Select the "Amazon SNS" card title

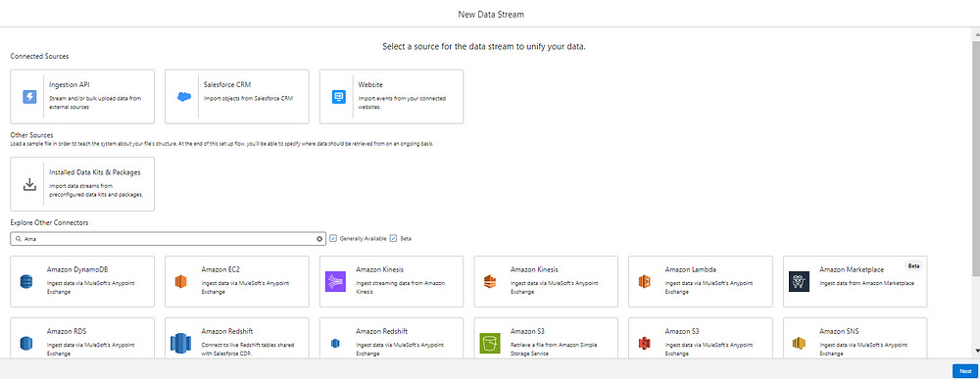click(x=841, y=331)
